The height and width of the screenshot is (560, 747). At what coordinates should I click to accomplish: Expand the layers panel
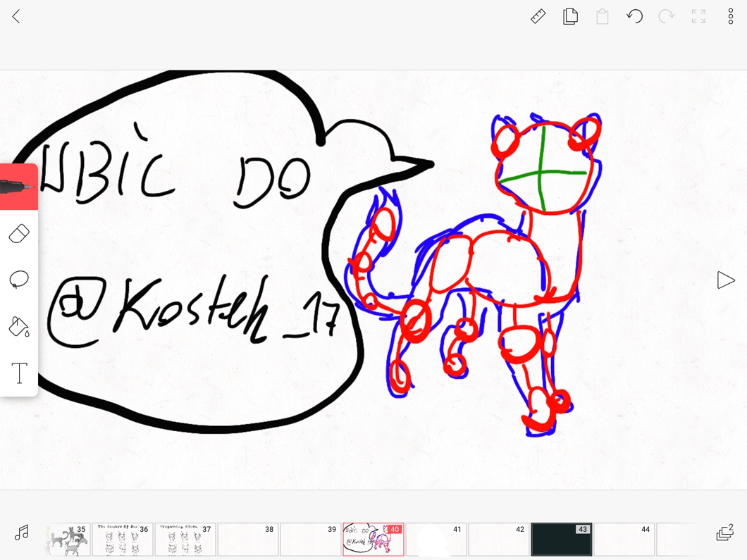[x=724, y=533]
